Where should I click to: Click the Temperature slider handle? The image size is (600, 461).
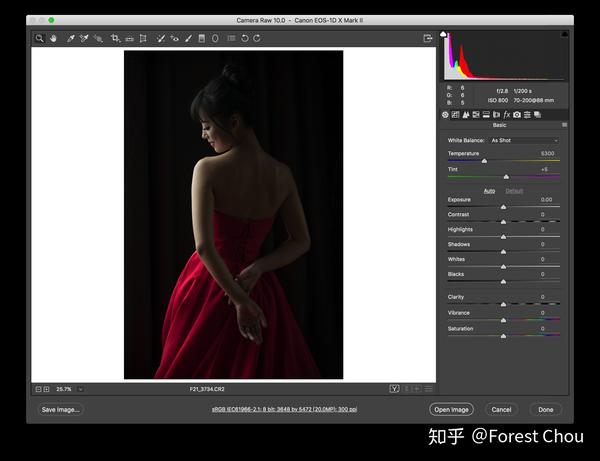(484, 161)
